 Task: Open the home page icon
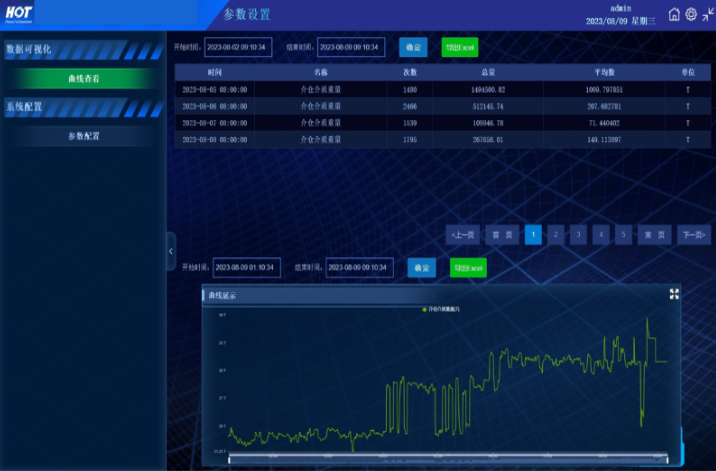click(674, 15)
